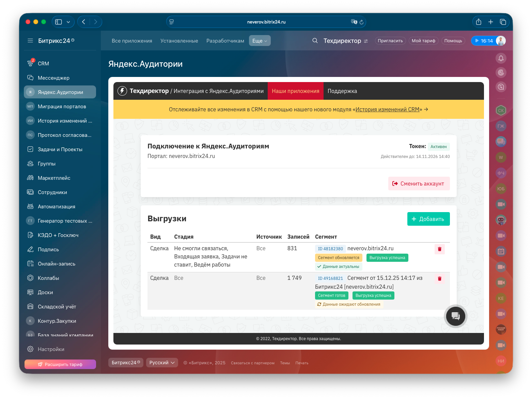Open the ЮБ chat avatar
The height and width of the screenshot is (399, 532).
tap(501, 189)
